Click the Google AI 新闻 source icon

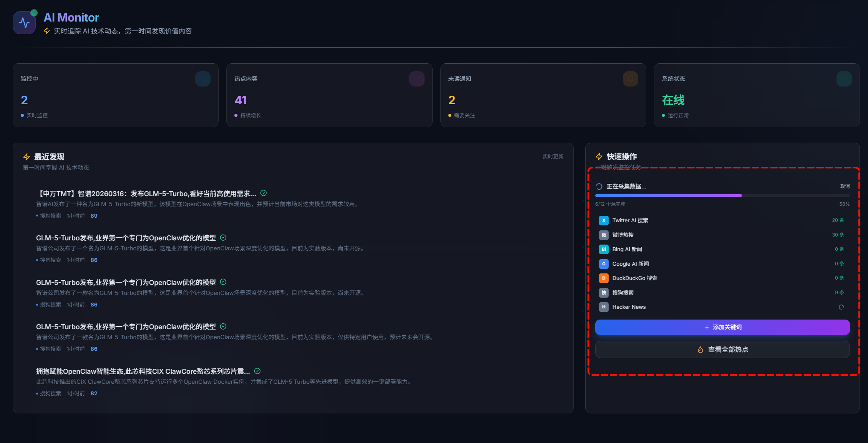[x=604, y=264]
